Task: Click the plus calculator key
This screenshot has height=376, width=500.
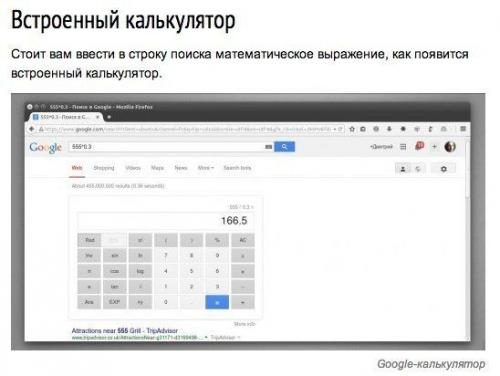Action: tap(243, 302)
